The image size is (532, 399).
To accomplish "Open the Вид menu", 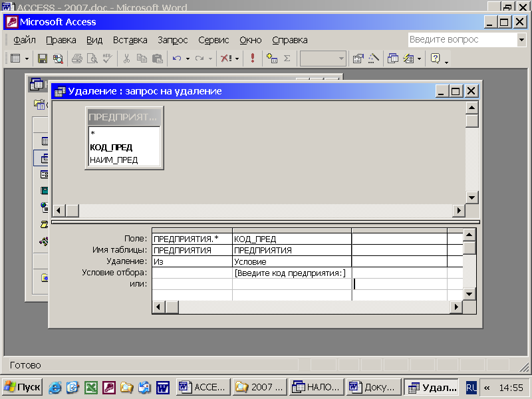I will (x=94, y=40).
